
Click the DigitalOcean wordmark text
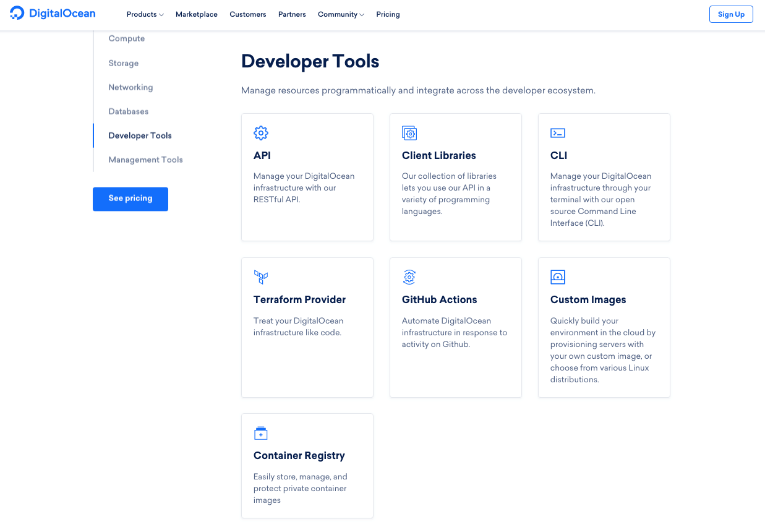(62, 13)
